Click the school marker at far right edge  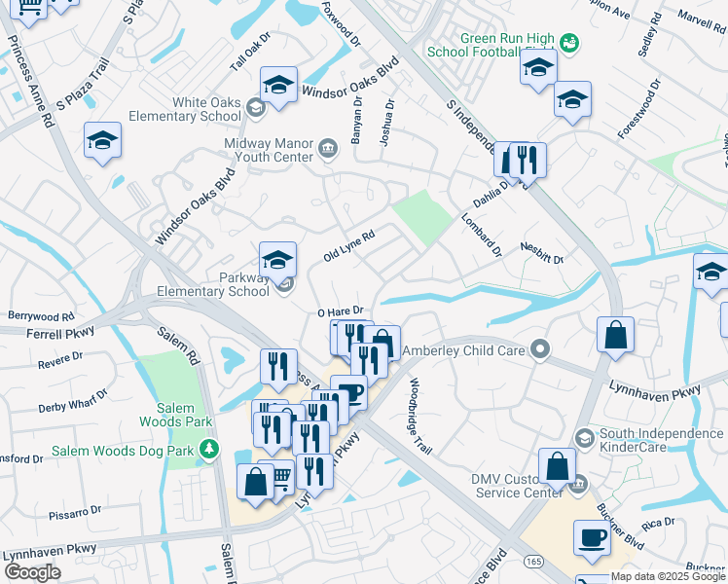click(x=711, y=274)
